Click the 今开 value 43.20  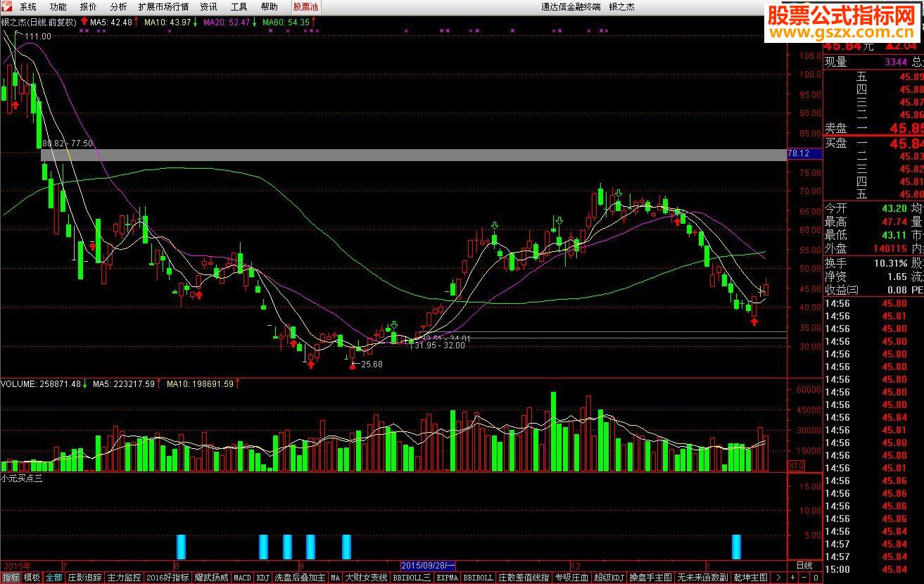894,209
